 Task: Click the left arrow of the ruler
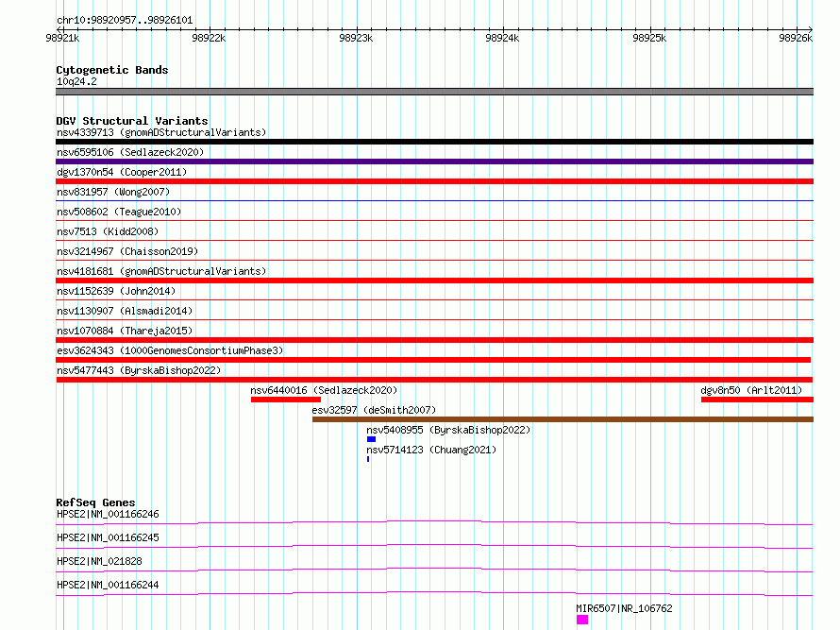click(x=59, y=29)
